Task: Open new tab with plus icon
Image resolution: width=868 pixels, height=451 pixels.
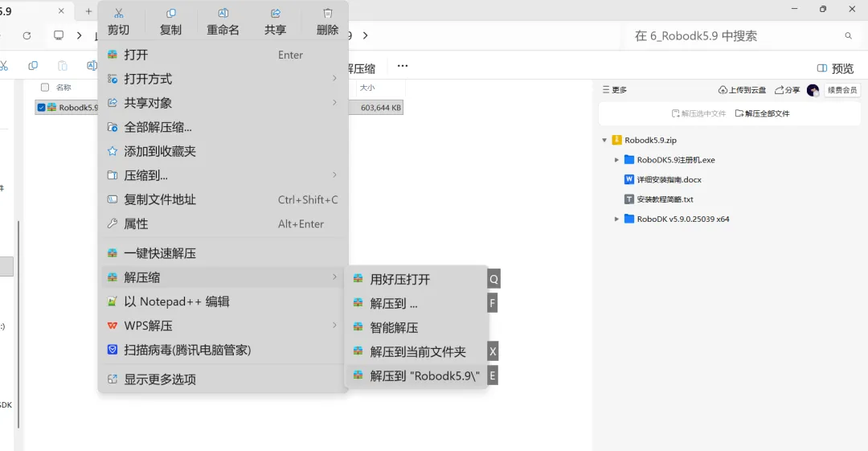Action: pyautogui.click(x=88, y=11)
